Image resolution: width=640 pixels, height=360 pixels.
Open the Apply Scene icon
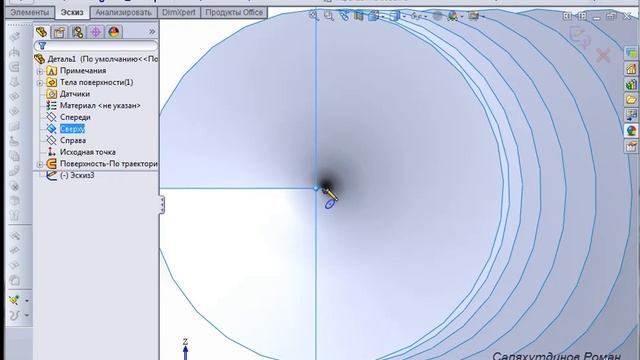tap(453, 16)
